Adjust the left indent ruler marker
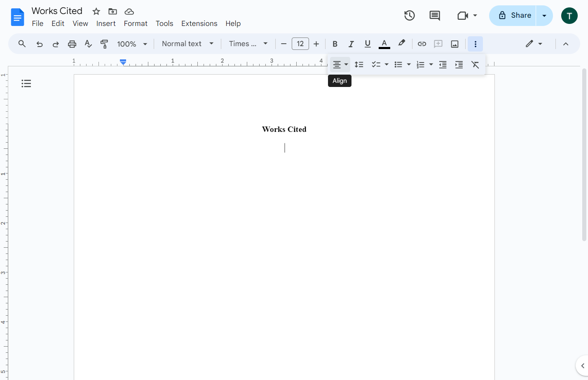 tap(123, 62)
